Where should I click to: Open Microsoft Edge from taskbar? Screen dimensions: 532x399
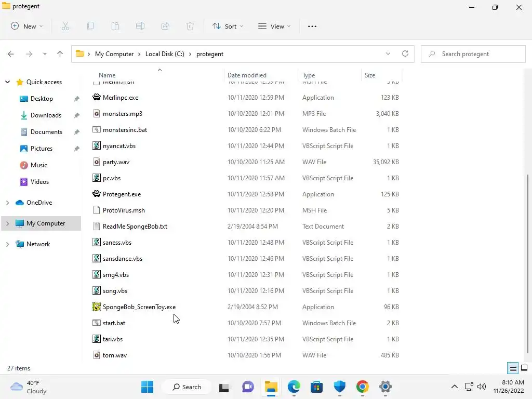click(x=294, y=387)
